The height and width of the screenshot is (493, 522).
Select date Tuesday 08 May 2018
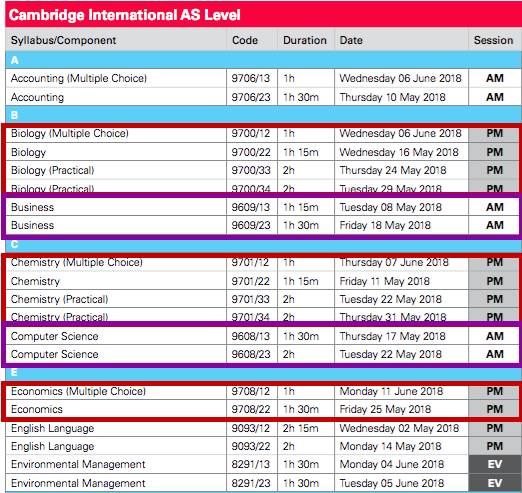point(390,207)
